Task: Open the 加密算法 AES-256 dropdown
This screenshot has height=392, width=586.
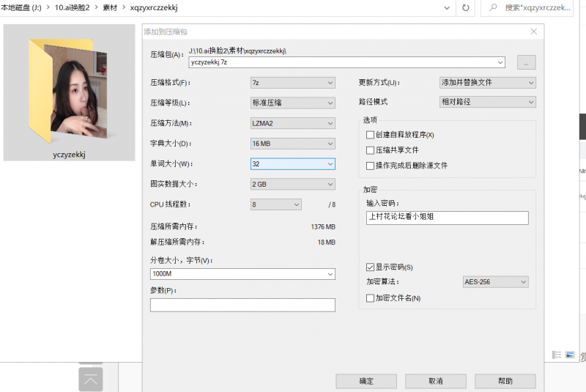Action: click(x=495, y=281)
